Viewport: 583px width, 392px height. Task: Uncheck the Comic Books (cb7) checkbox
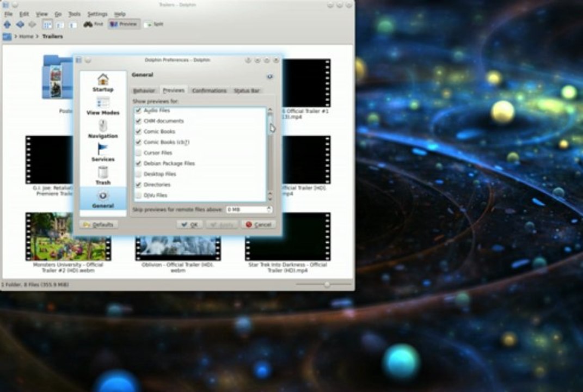tap(138, 142)
